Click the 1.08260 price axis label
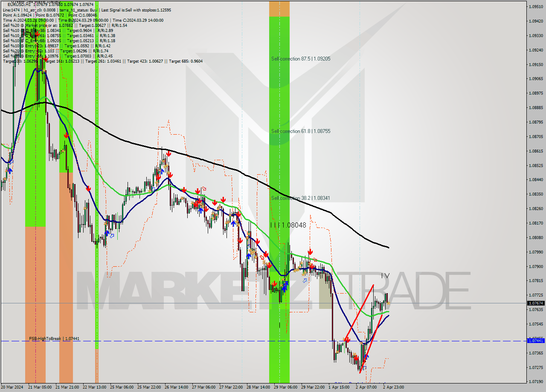546x392 pixels. click(536, 208)
